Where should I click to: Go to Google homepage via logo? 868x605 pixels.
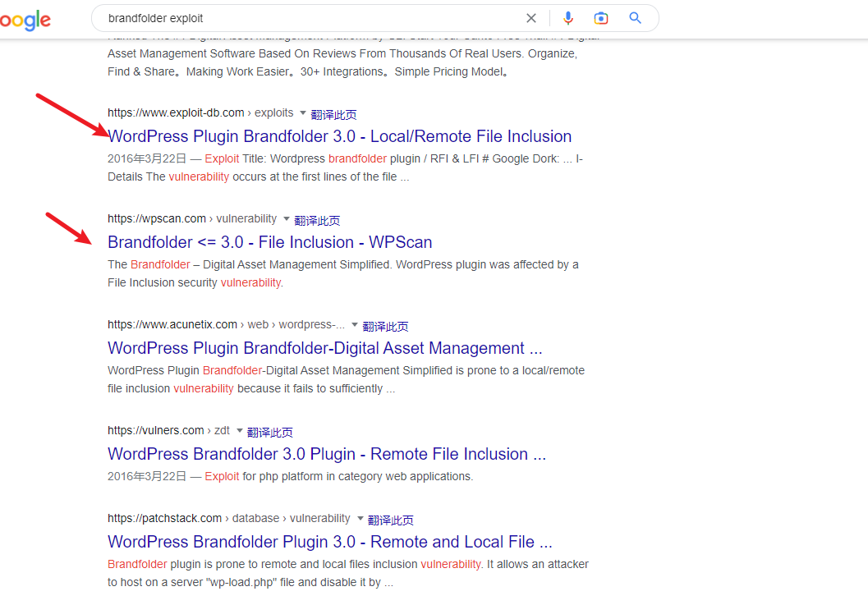25,20
